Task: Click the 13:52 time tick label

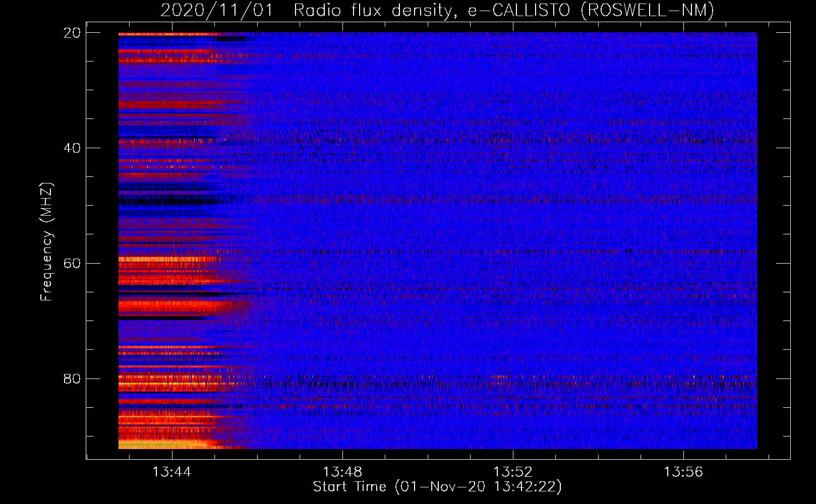Action: point(513,472)
